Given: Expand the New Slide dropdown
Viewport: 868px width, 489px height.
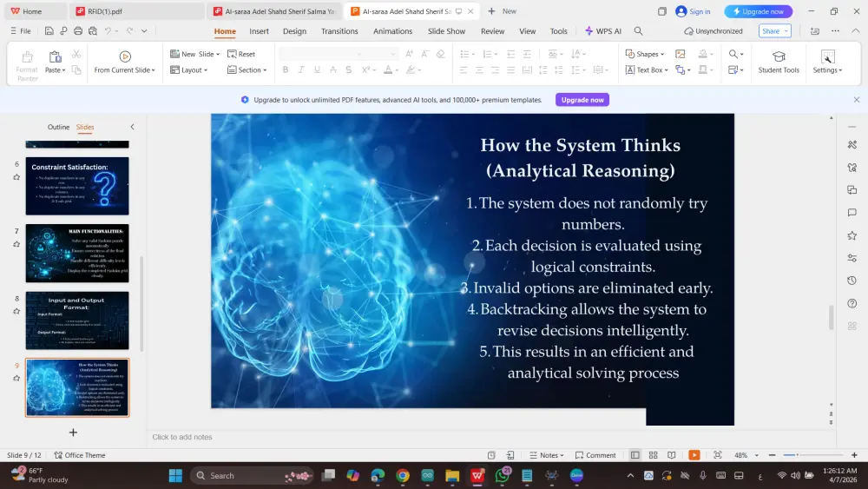Looking at the screenshot, I should coord(218,54).
